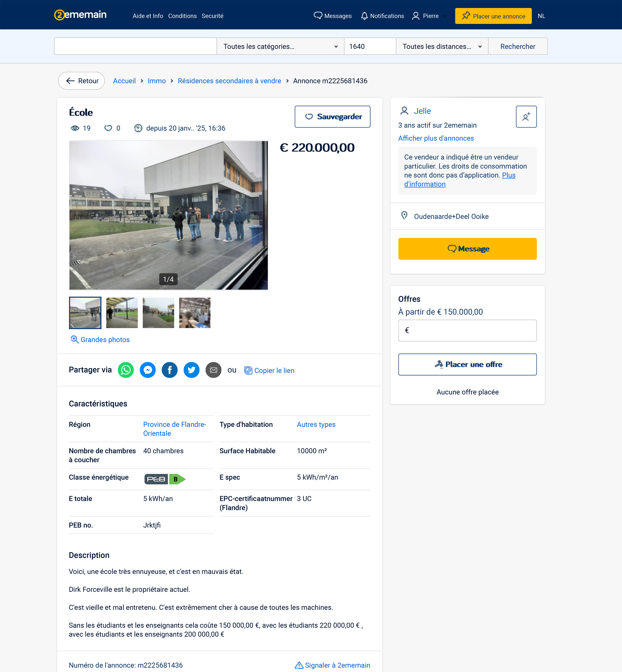Open the Toutes les catégories dropdown
The height and width of the screenshot is (672, 622).
point(280,46)
